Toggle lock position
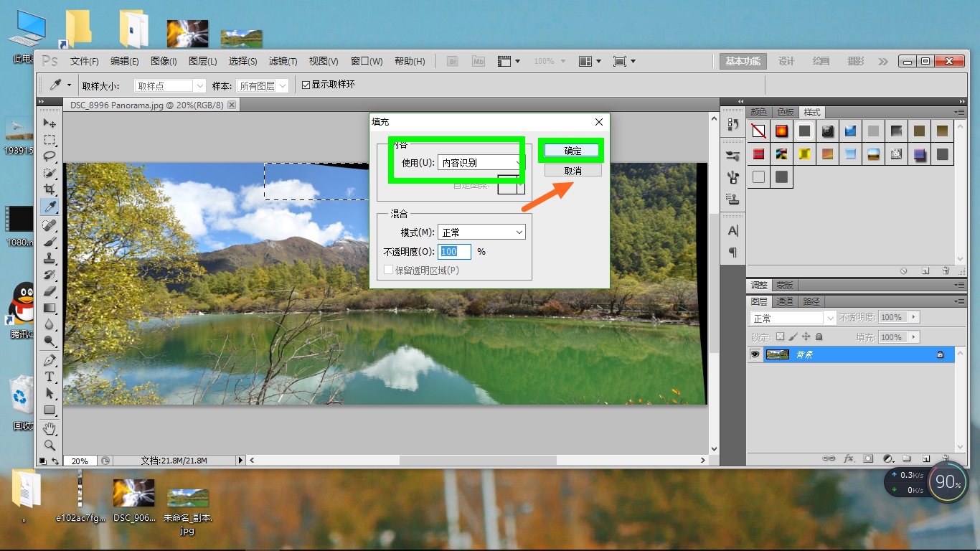 tap(806, 336)
